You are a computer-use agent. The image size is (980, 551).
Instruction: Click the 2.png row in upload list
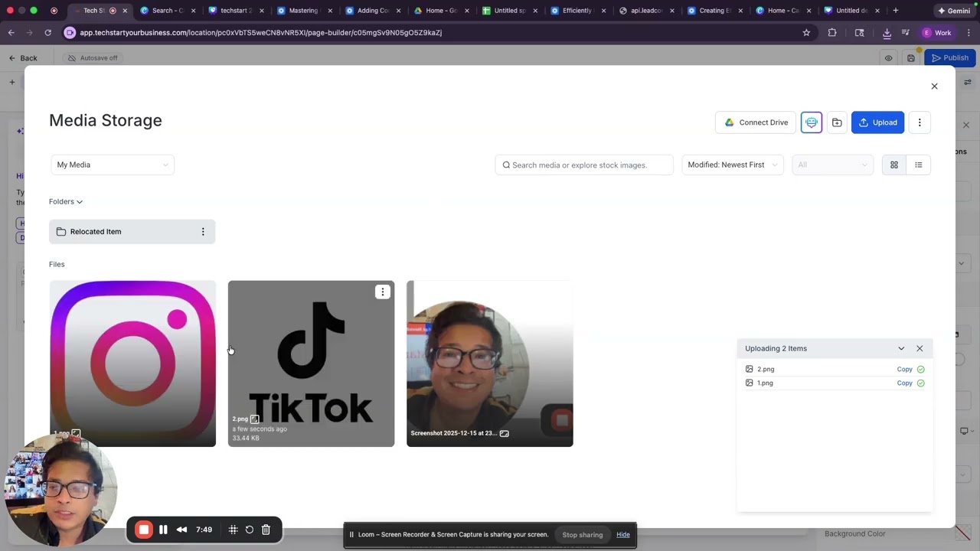pyautogui.click(x=835, y=370)
